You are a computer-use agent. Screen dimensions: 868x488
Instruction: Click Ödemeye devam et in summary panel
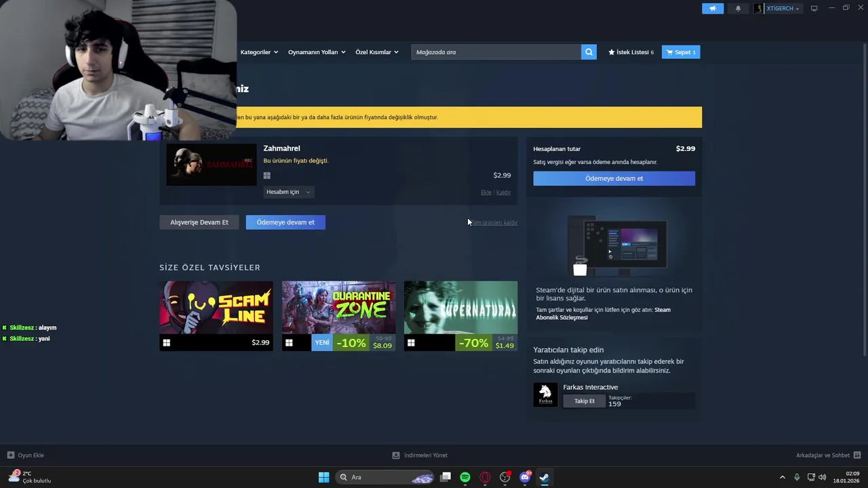(614, 178)
